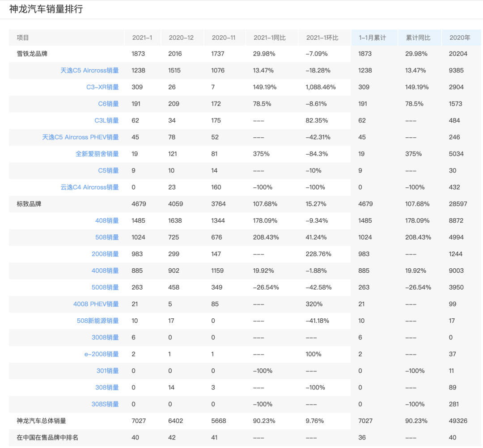Image resolution: width=483 pixels, height=448 pixels.
Task: Click the -84.3% value in 全新爱丽舍 row
Action: 317,154
